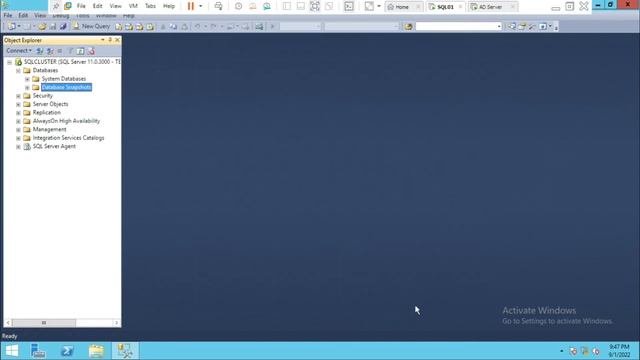Select the System Databases folder
The width and height of the screenshot is (640, 360).
(64, 79)
